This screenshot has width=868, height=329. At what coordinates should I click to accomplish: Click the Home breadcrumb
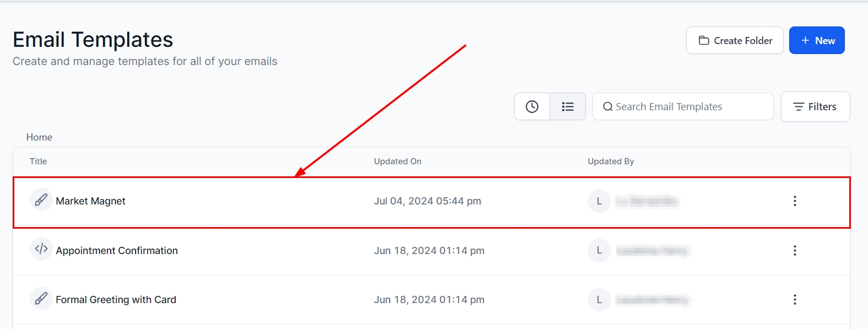[39, 137]
